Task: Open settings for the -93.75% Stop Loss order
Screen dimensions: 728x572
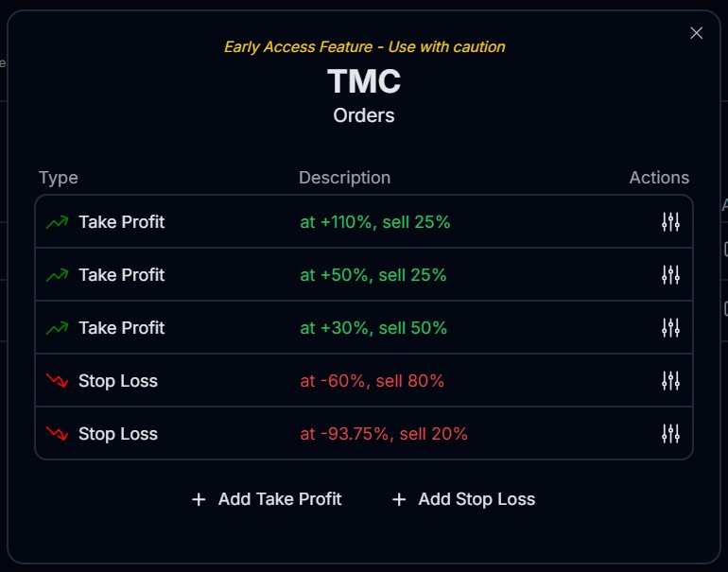Action: pyautogui.click(x=670, y=434)
